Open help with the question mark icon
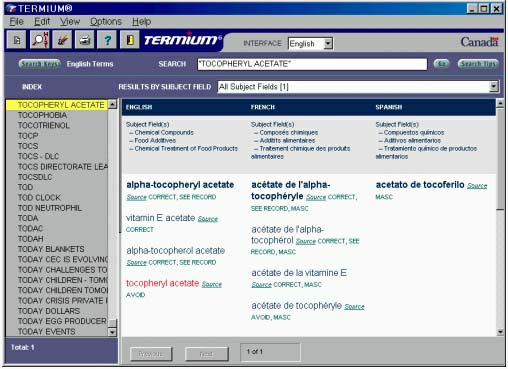Screen dimensions: 508x369 coord(107,40)
